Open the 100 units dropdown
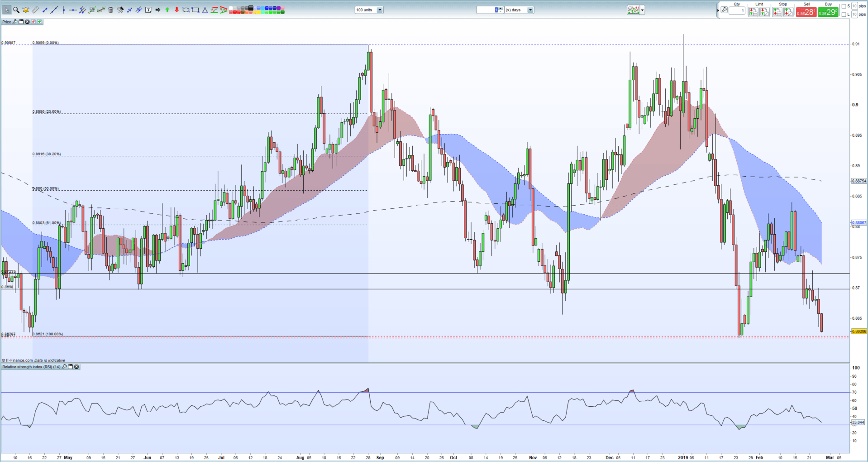 [380, 10]
